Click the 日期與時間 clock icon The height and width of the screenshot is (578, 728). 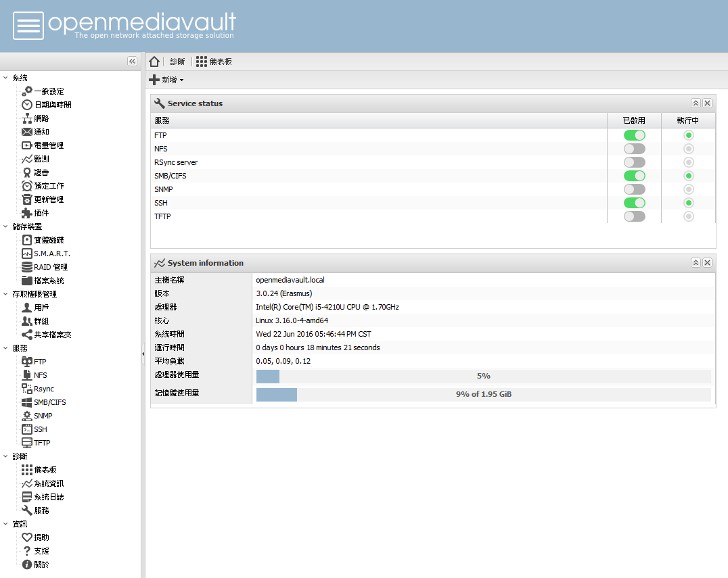point(27,105)
